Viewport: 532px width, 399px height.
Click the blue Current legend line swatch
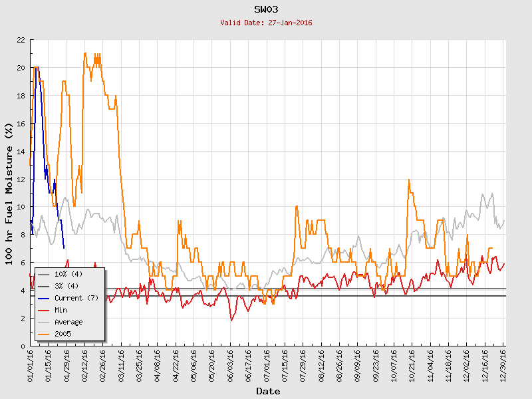click(x=44, y=298)
